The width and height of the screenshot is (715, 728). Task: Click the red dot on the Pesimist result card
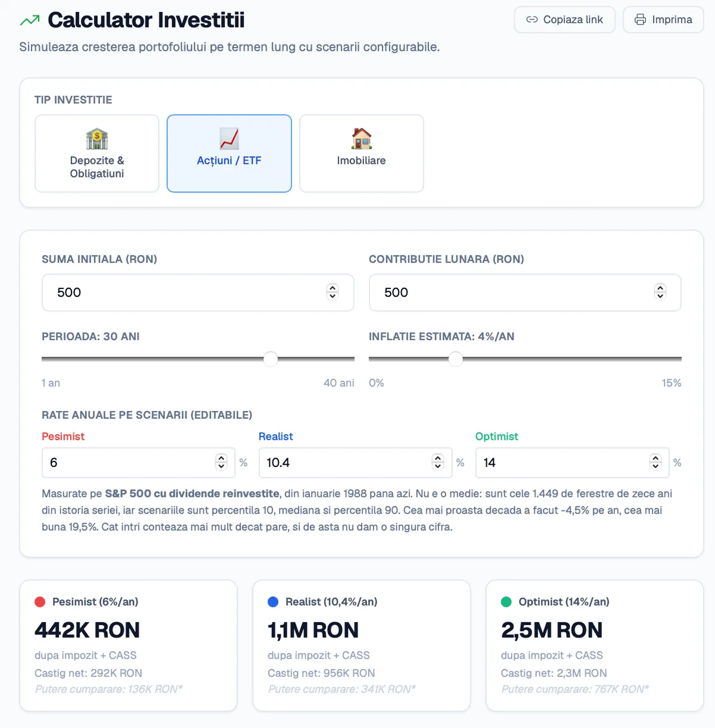pos(40,602)
